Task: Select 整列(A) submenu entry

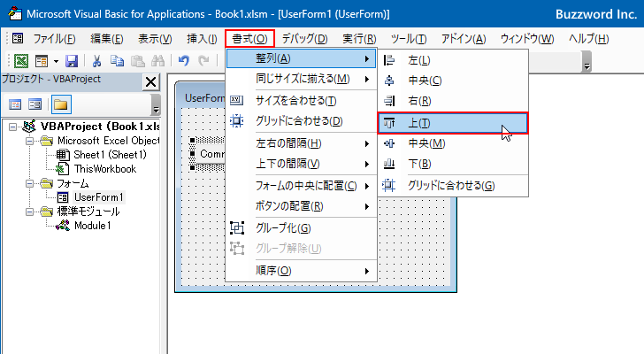Action: click(x=301, y=58)
